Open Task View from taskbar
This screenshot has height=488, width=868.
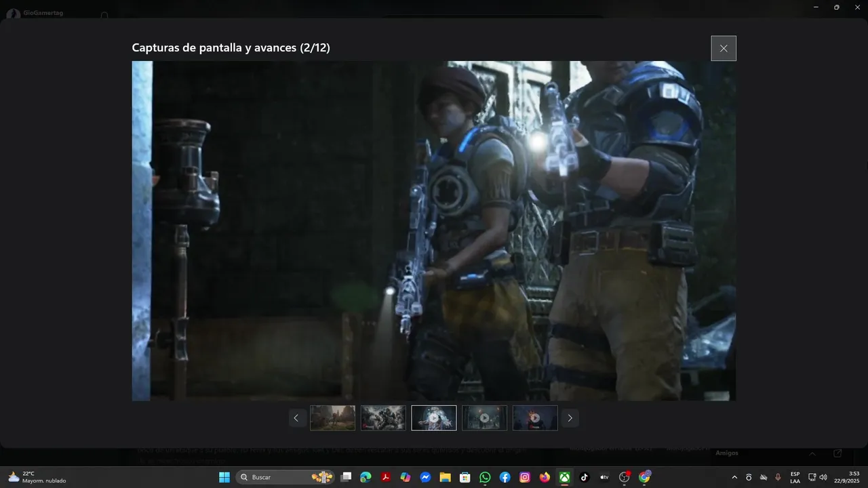(346, 477)
